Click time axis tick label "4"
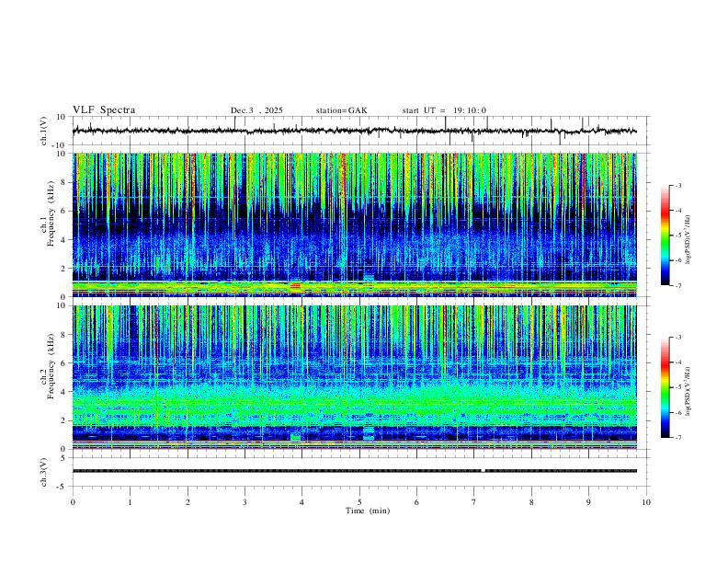 (x=302, y=502)
